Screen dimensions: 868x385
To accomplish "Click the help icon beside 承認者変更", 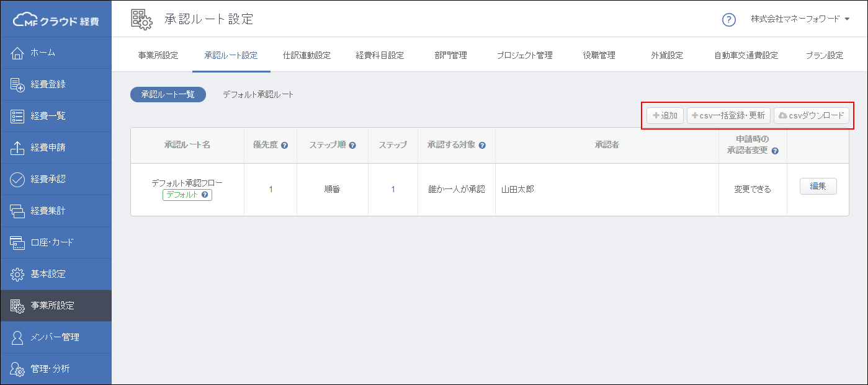I will coord(775,151).
